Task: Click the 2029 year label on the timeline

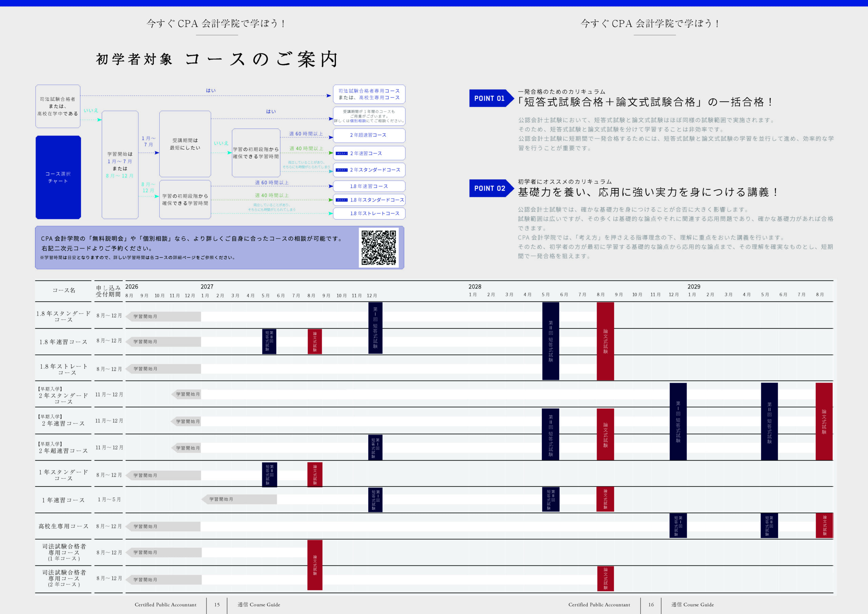Action: 694,287
